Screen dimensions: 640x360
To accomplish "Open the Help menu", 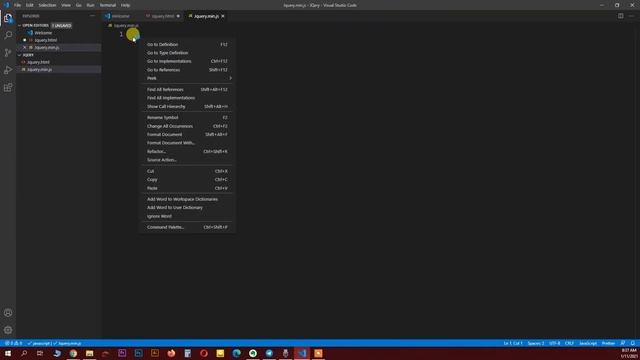I will [125, 5].
